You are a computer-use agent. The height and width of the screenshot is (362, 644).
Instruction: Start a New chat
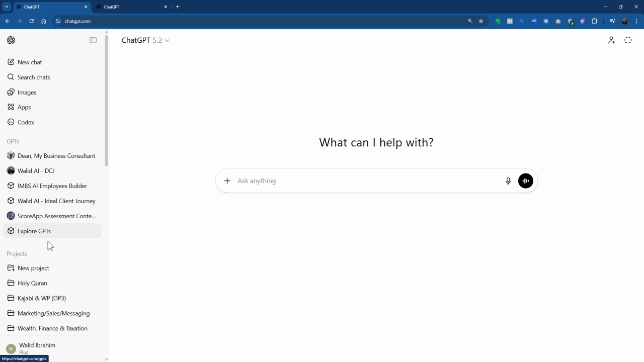30,62
